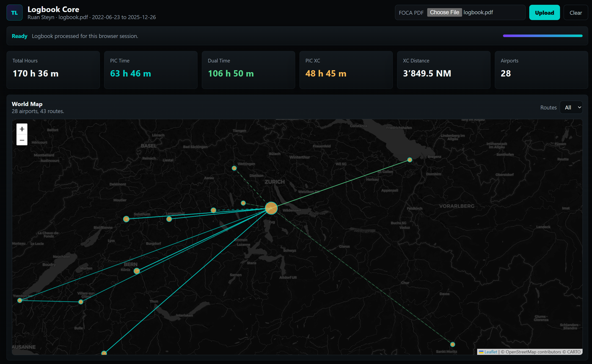The image size is (592, 364).
Task: Click the World Map heading
Action: (x=27, y=104)
